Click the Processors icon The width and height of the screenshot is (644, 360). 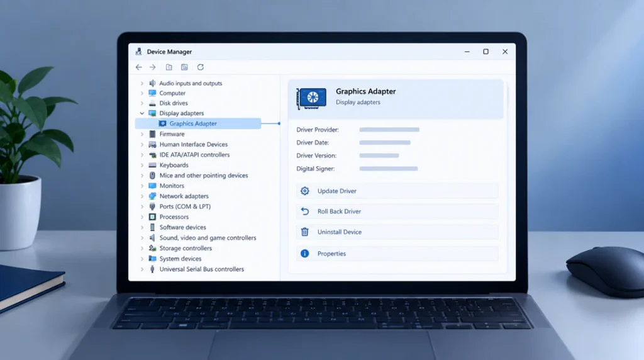click(152, 217)
